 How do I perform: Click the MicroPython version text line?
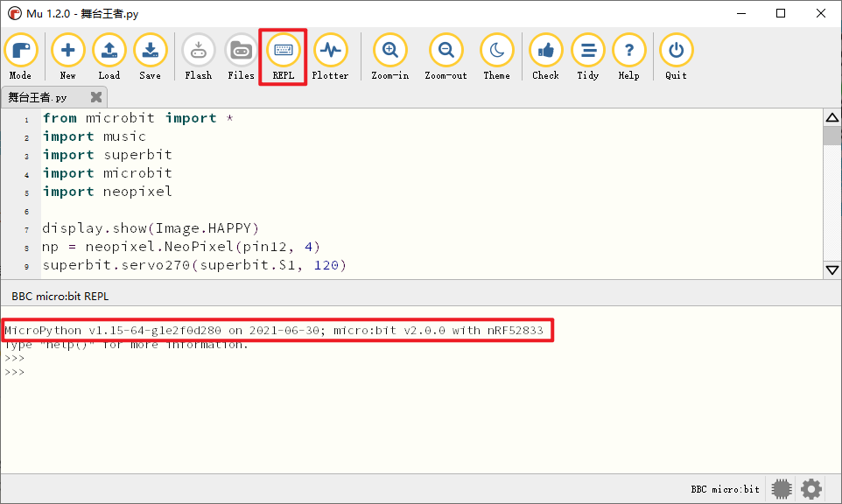274,331
